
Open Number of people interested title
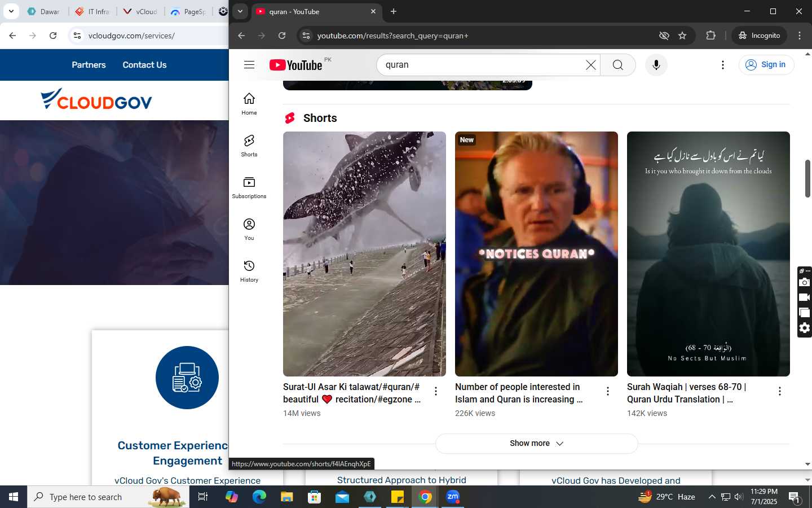tap(519, 393)
